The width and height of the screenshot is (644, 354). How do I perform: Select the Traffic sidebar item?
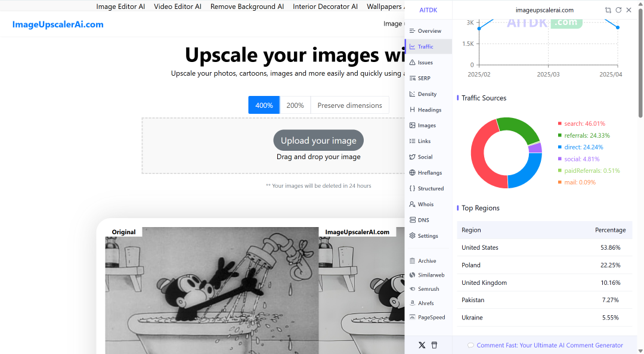(428, 46)
